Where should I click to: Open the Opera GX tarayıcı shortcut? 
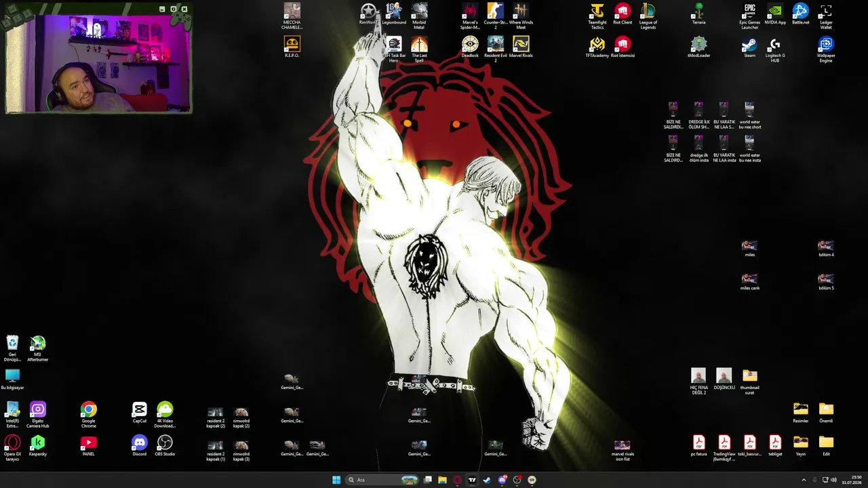point(12,448)
